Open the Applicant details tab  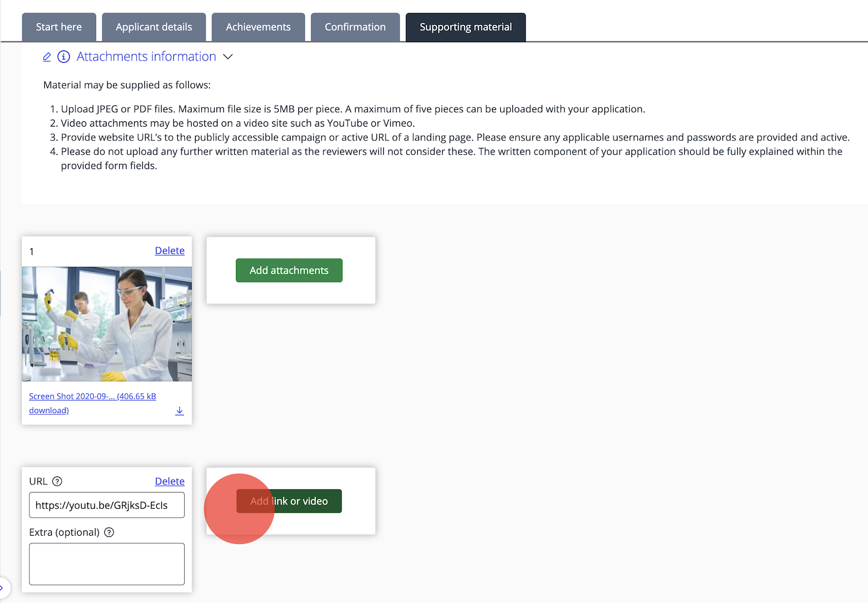pos(154,27)
